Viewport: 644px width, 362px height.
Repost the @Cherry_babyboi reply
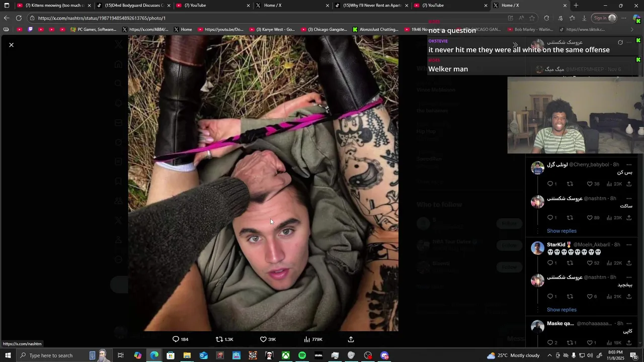tap(570, 184)
